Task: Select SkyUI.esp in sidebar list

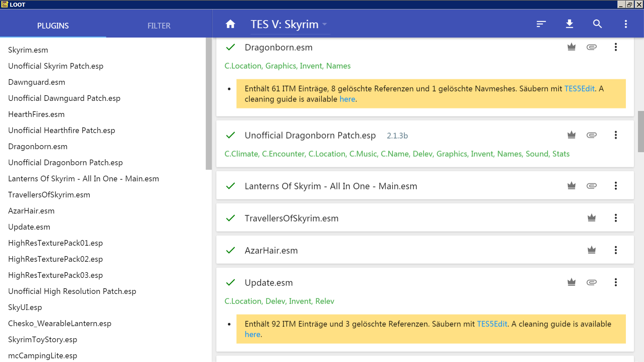Action: coord(25,307)
